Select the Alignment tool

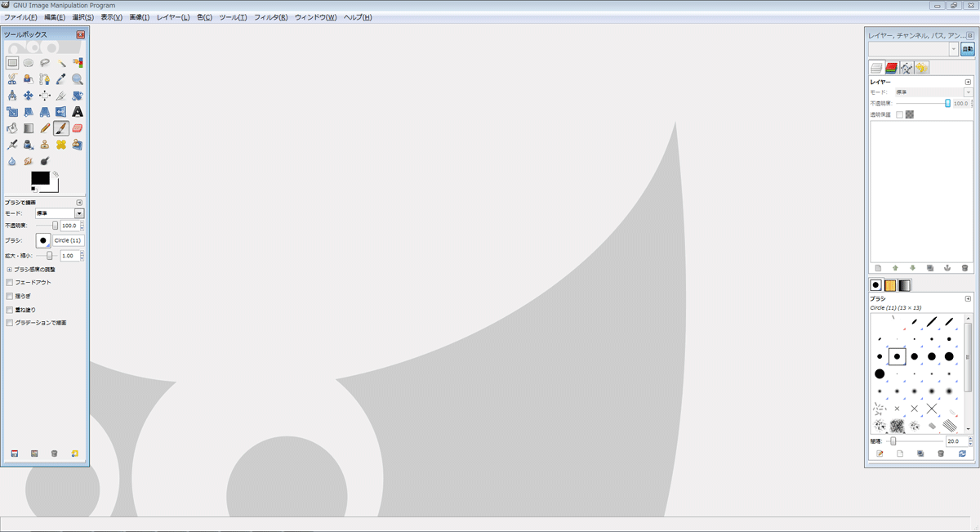[x=45, y=96]
